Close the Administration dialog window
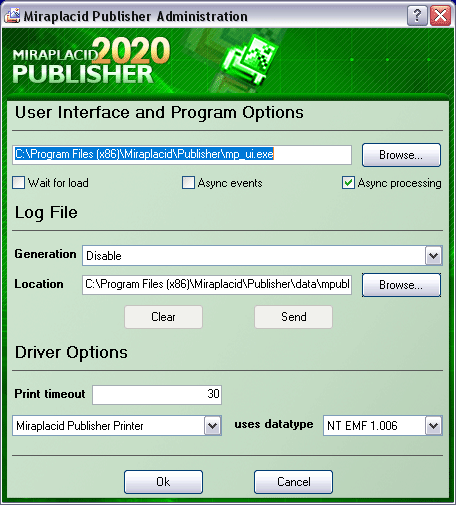 coord(440,16)
